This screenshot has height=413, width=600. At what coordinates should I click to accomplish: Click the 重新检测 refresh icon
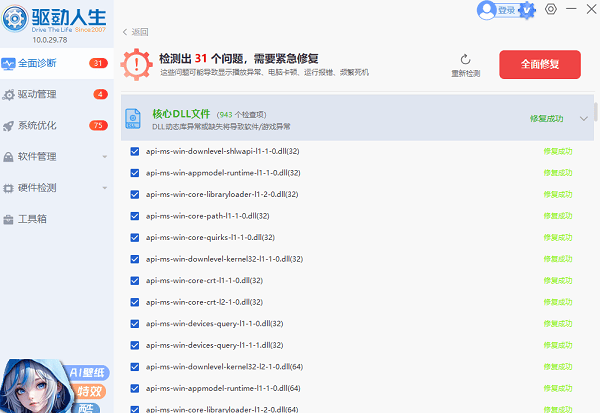point(465,59)
